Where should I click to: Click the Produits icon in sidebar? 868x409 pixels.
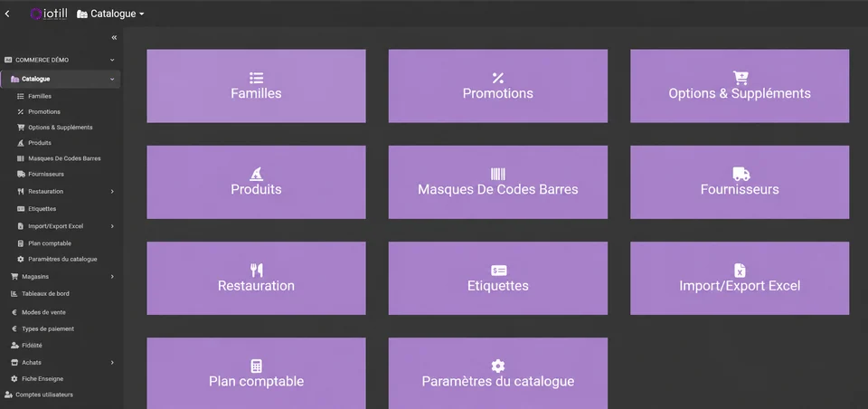click(21, 143)
